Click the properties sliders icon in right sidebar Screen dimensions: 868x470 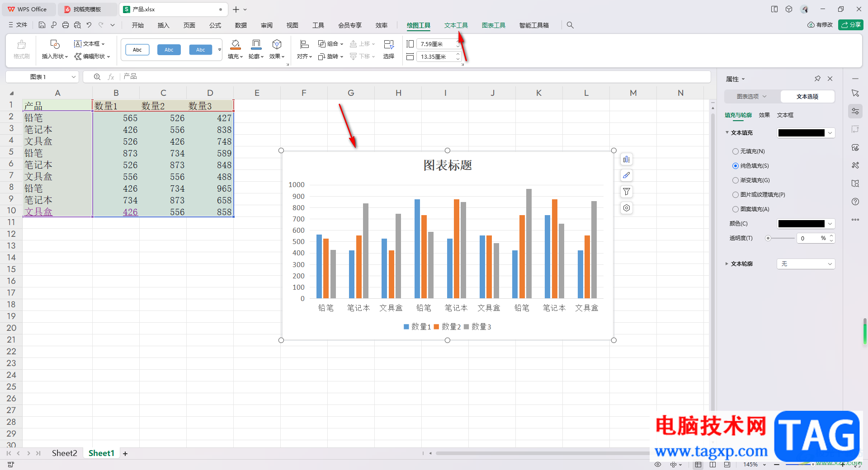coord(855,111)
